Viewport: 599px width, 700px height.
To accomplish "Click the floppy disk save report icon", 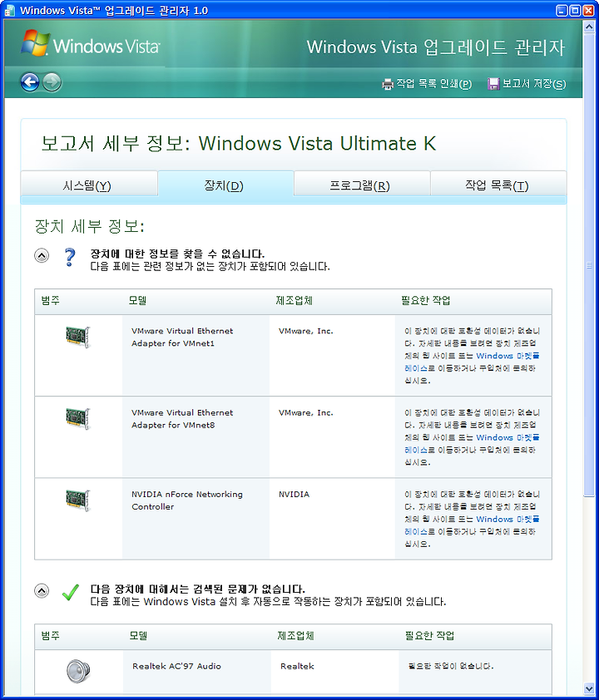I will [493, 84].
